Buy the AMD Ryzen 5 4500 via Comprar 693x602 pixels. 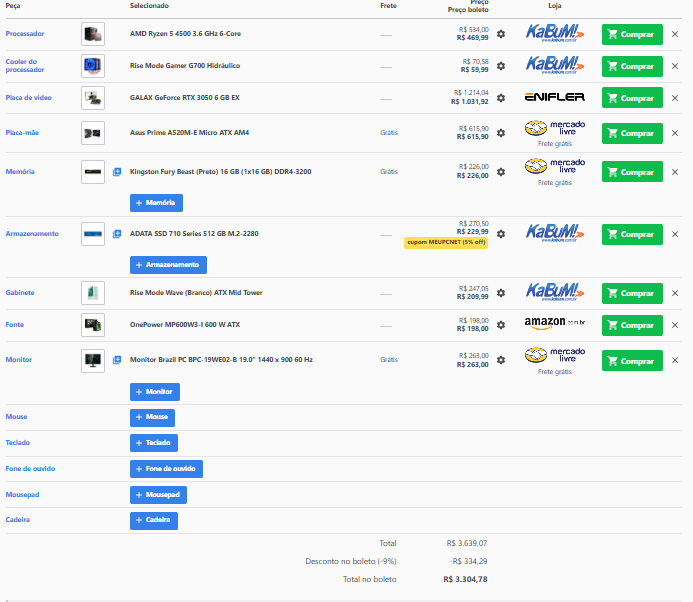click(x=632, y=34)
